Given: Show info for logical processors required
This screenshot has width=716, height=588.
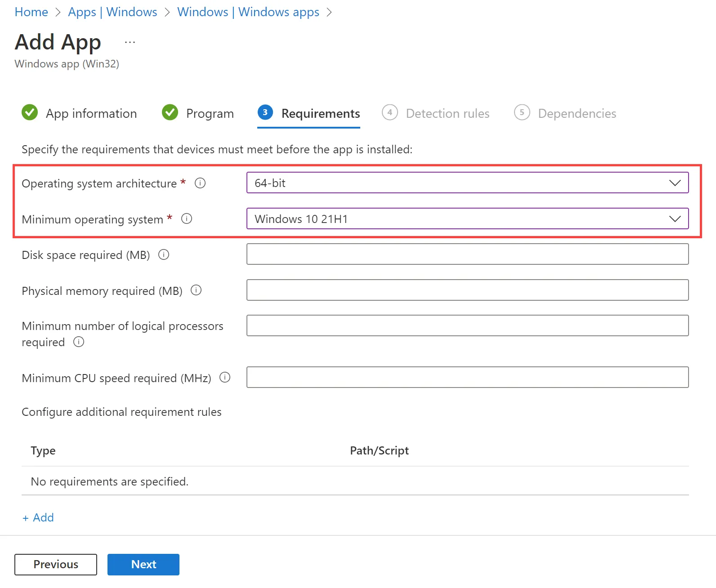Looking at the screenshot, I should click(x=79, y=342).
